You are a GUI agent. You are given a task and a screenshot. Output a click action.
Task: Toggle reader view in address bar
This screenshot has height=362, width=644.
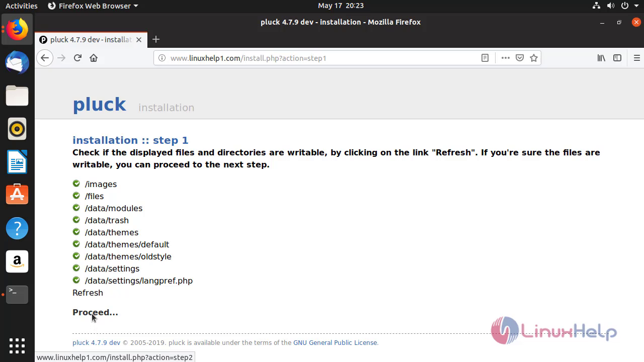pyautogui.click(x=485, y=58)
